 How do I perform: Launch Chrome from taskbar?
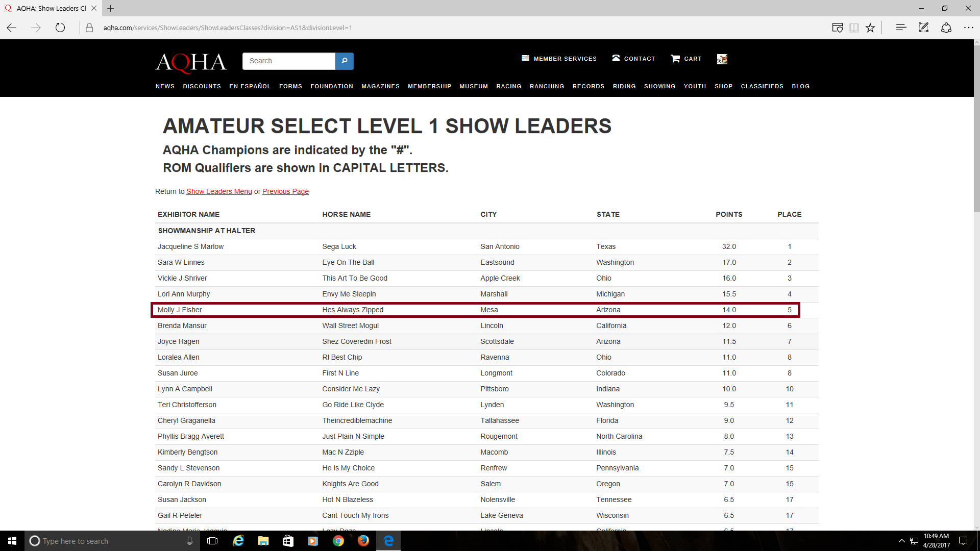pos(338,541)
